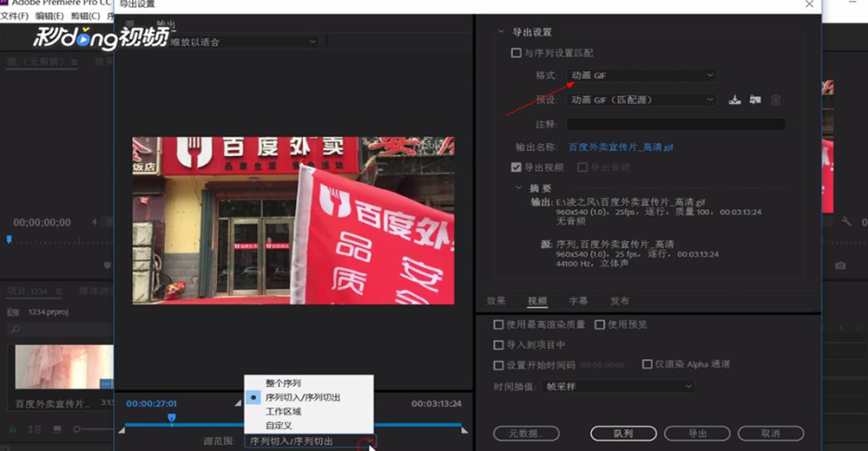Click the sequence badge on project thumbnail
This screenshot has height=451, width=868.
point(106,383)
